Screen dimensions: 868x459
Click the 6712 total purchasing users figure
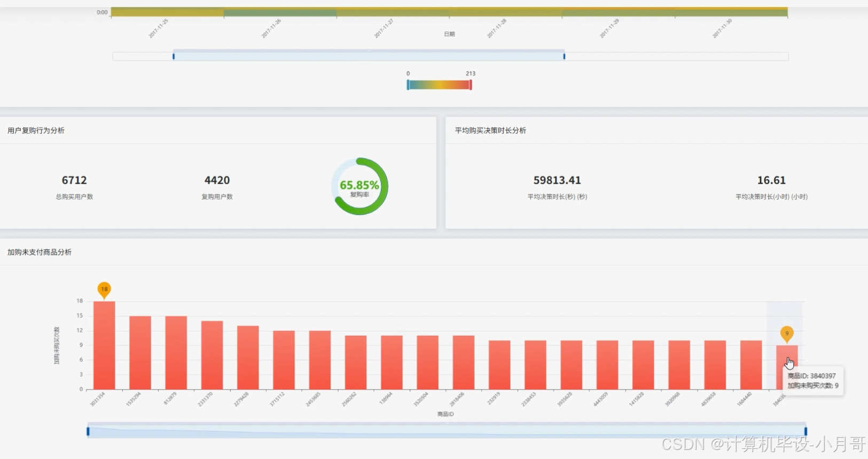pos(74,180)
